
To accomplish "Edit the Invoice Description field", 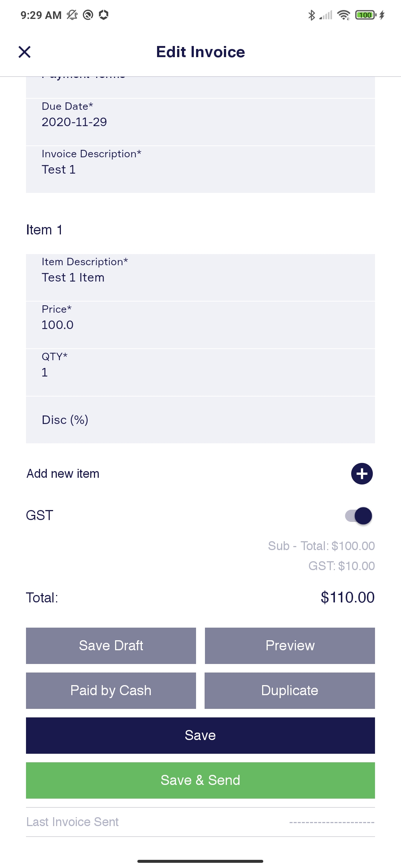I will (x=200, y=169).
